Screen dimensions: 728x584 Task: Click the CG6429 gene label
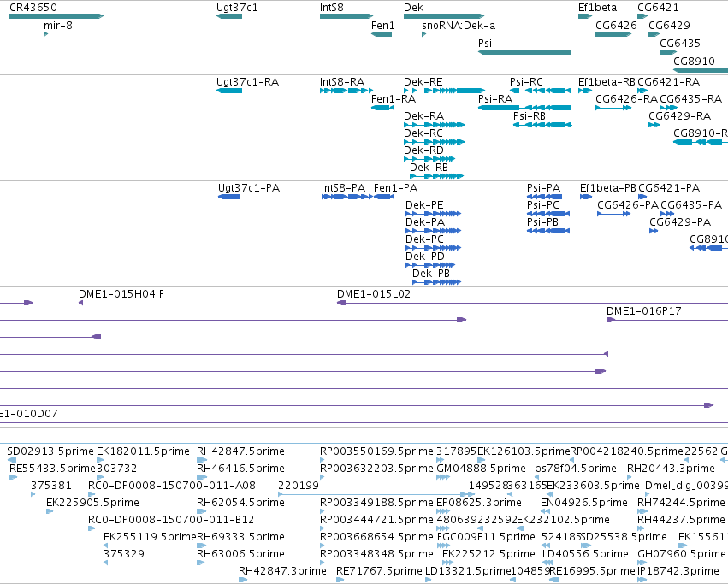tap(670, 26)
